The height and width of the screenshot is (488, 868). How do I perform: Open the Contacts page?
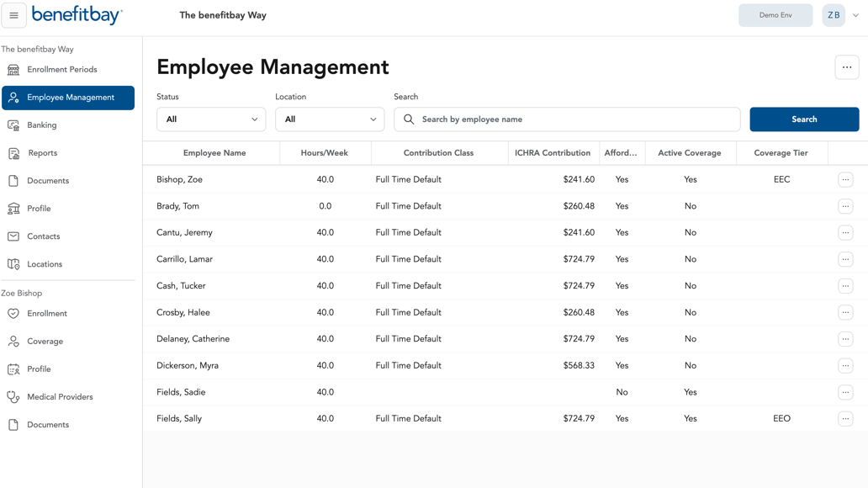click(43, 236)
